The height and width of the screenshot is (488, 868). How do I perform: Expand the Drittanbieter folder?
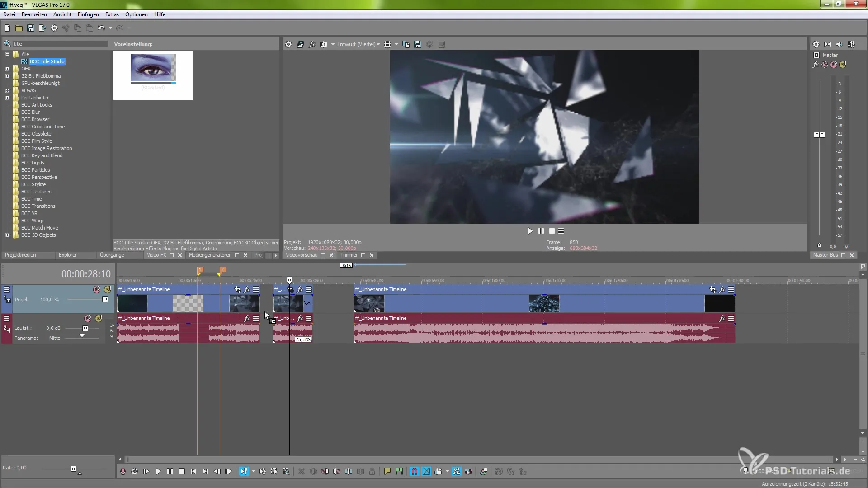pos(7,98)
